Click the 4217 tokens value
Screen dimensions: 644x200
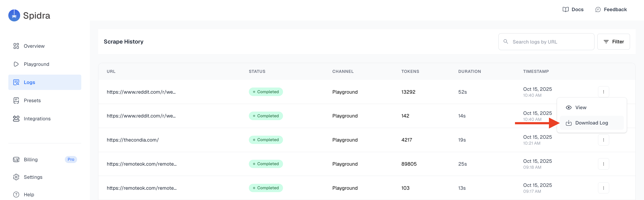(407, 140)
